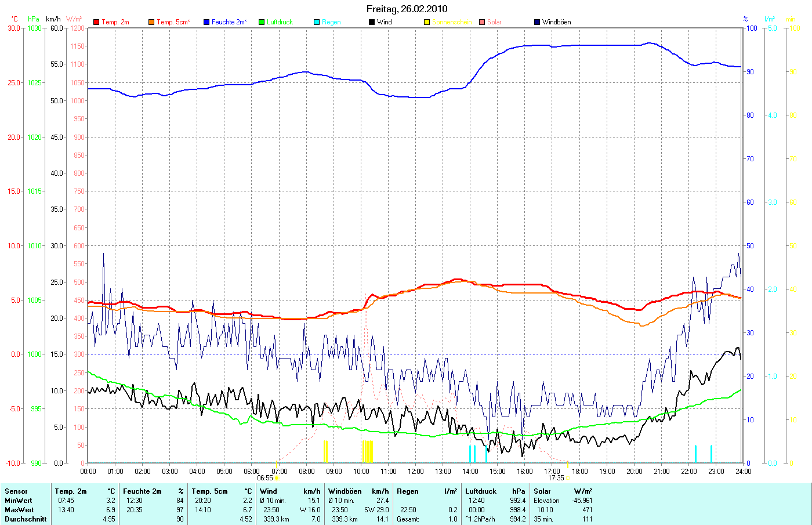This screenshot has height=525, width=812.
Task: Select the Windböen legend label
Action: pyautogui.click(x=556, y=22)
